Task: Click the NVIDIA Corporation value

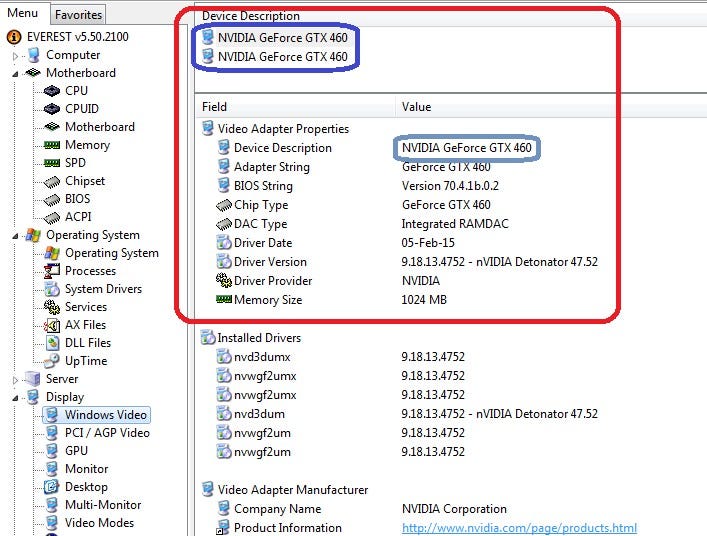Action: pyautogui.click(x=454, y=509)
